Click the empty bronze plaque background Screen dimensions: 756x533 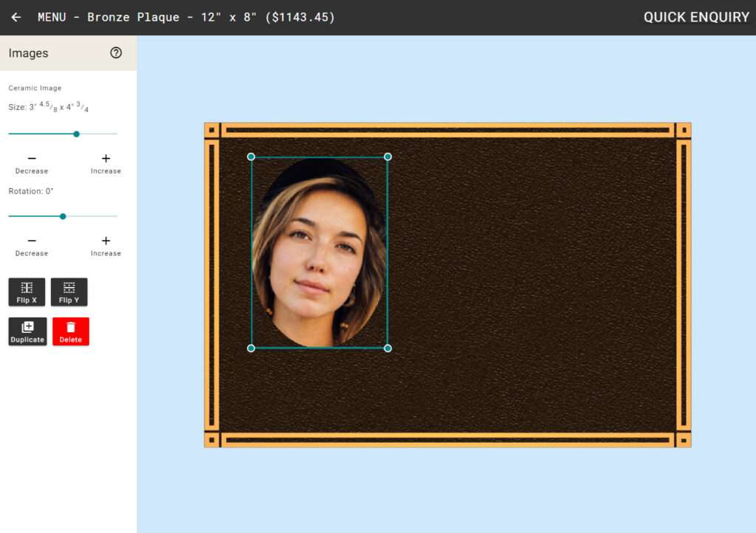pos(532,295)
